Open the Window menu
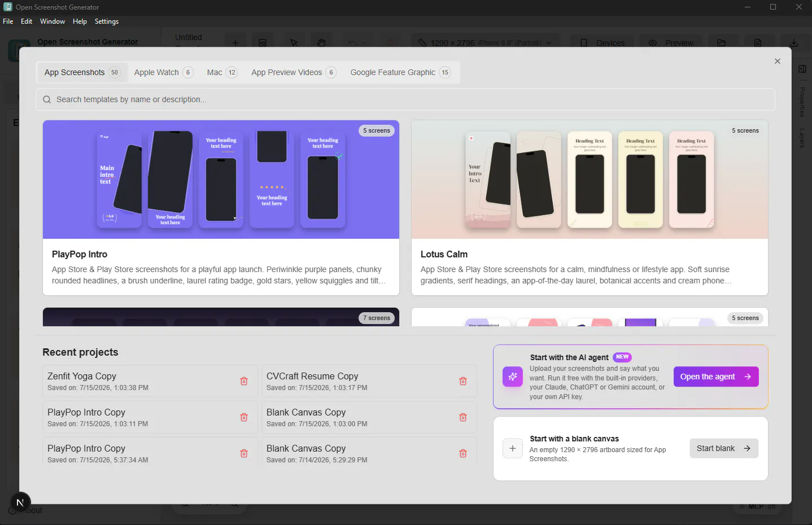 53,21
